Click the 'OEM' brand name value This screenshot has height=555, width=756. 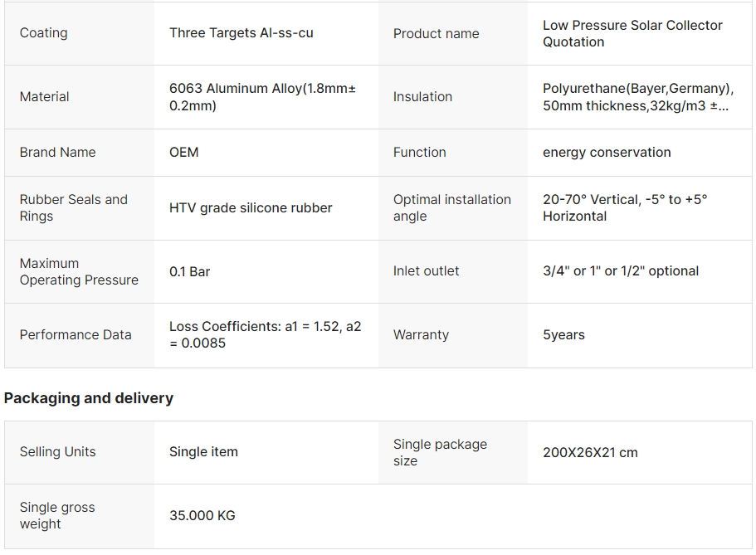pos(184,153)
